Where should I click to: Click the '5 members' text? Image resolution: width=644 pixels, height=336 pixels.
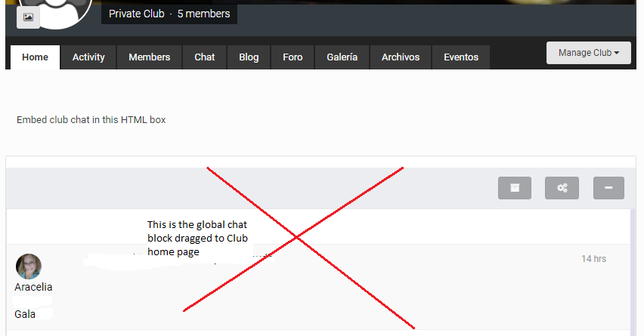coord(204,14)
